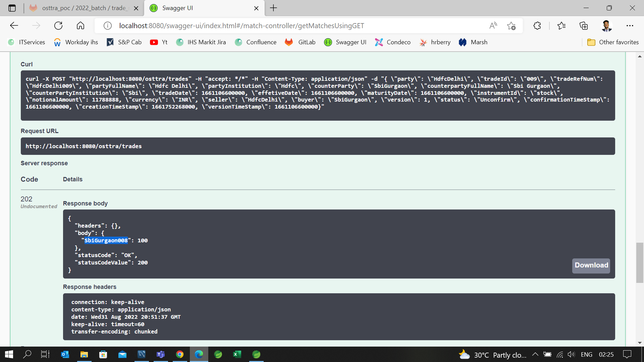644x362 pixels.
Task: Click the highlighted SbiGurgaon008 key
Action: [106, 241]
